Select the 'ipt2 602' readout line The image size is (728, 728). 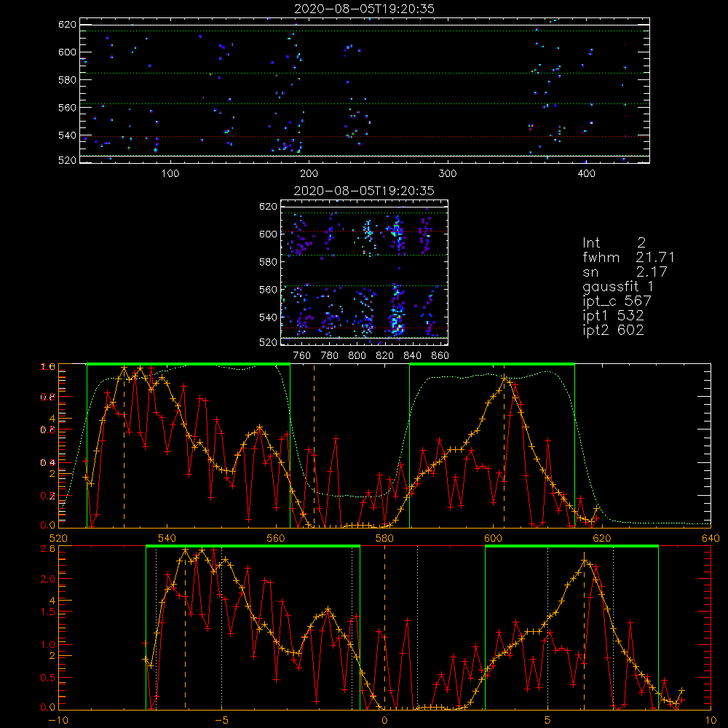[x=613, y=330]
